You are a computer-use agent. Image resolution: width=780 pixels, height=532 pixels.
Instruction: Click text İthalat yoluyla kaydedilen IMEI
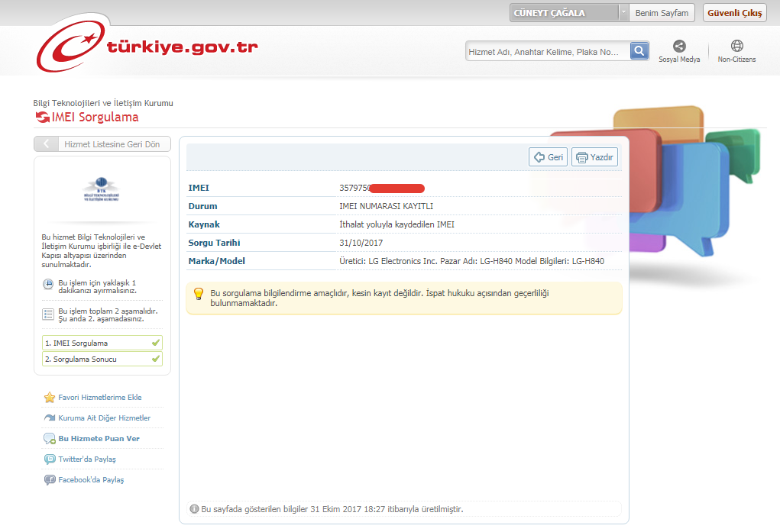click(x=397, y=224)
